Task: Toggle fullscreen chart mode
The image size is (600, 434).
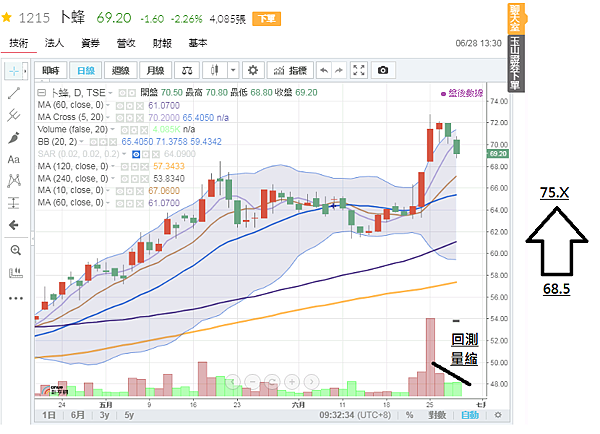Action: pyautogui.click(x=359, y=70)
